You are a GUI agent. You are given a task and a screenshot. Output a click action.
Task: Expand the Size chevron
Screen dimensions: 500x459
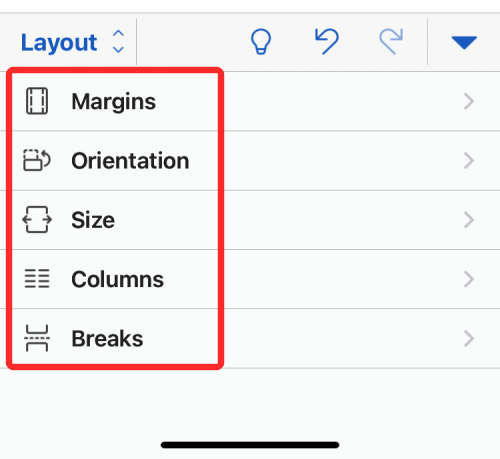tap(469, 220)
